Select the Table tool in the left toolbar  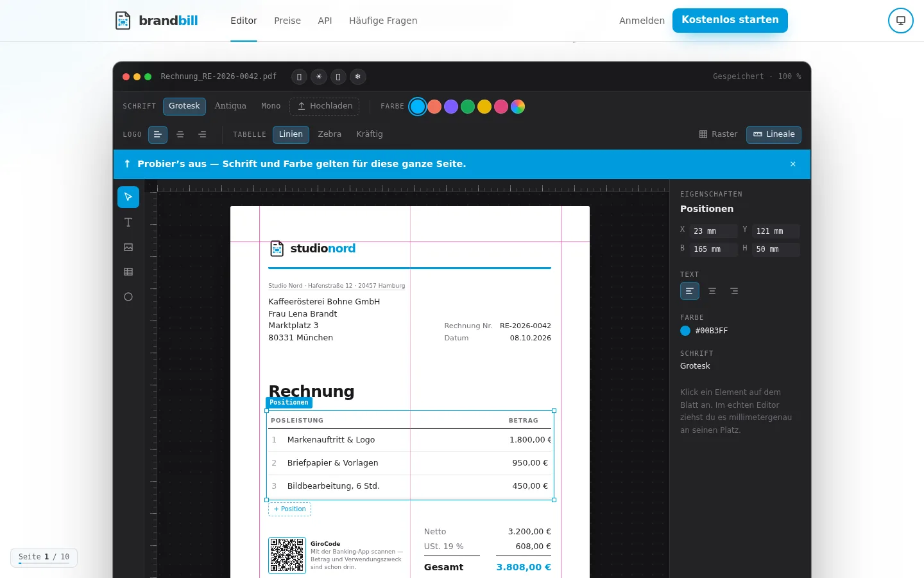click(128, 272)
